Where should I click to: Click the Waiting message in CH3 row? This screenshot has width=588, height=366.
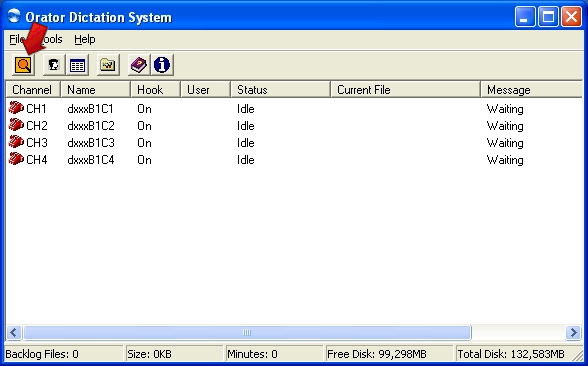[505, 143]
